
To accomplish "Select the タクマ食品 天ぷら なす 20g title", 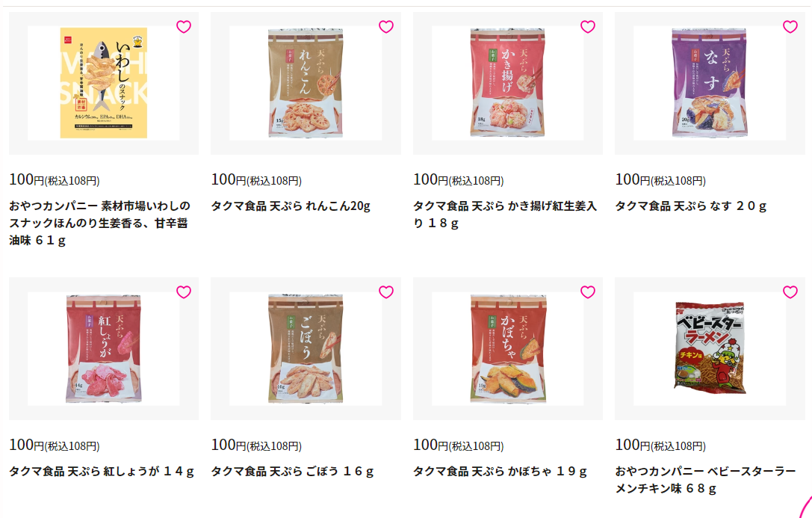I will pyautogui.click(x=690, y=206).
